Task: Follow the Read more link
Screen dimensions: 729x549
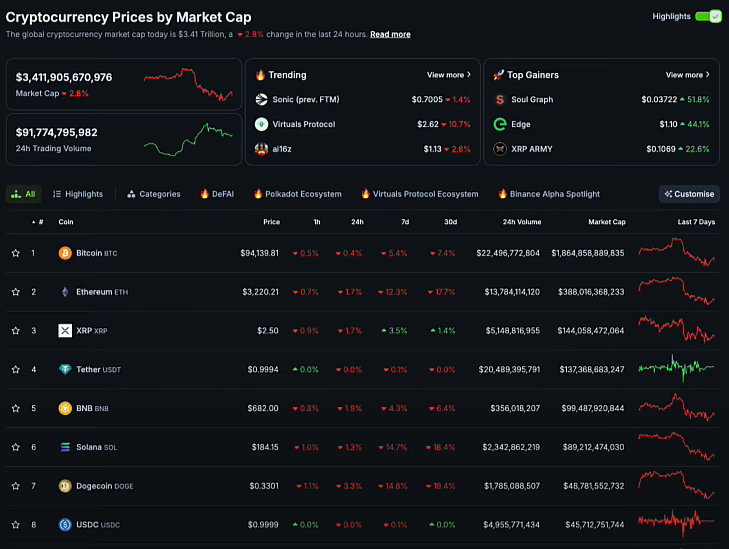Action: click(x=390, y=34)
